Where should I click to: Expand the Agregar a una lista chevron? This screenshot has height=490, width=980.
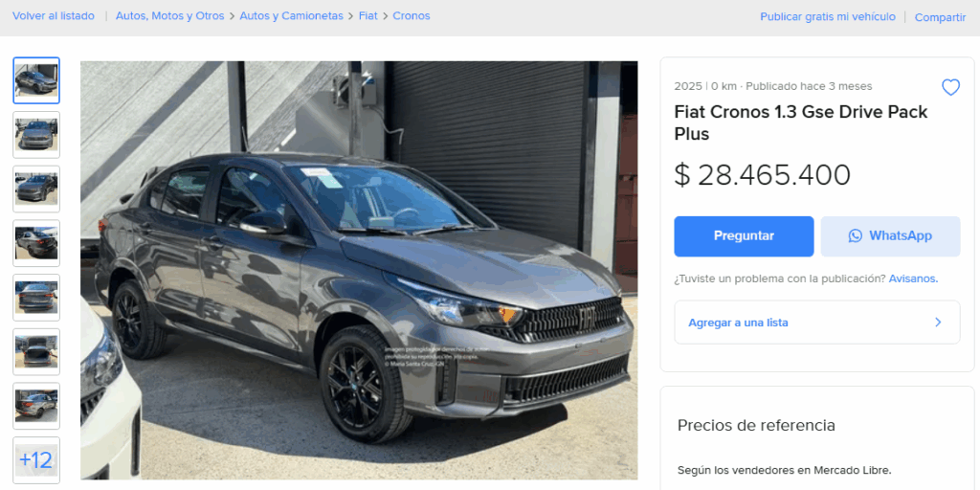tap(938, 323)
